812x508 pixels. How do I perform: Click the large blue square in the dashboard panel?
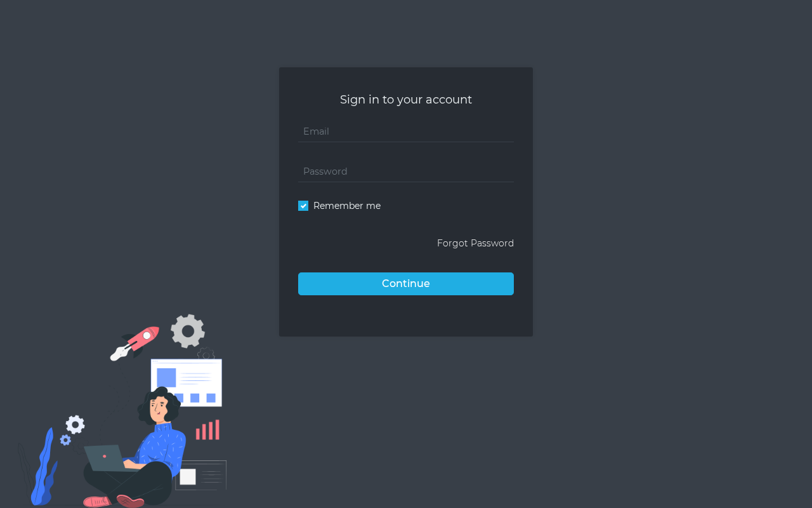(x=166, y=378)
